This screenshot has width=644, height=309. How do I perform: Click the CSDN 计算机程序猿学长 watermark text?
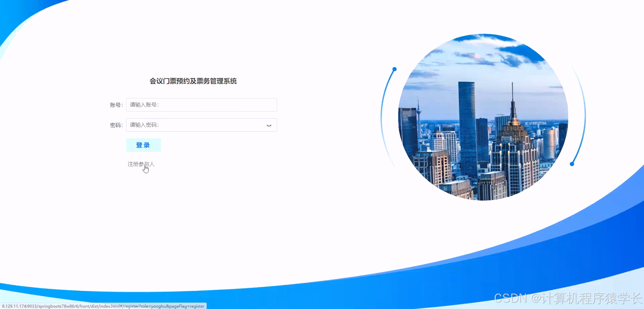tap(568, 297)
